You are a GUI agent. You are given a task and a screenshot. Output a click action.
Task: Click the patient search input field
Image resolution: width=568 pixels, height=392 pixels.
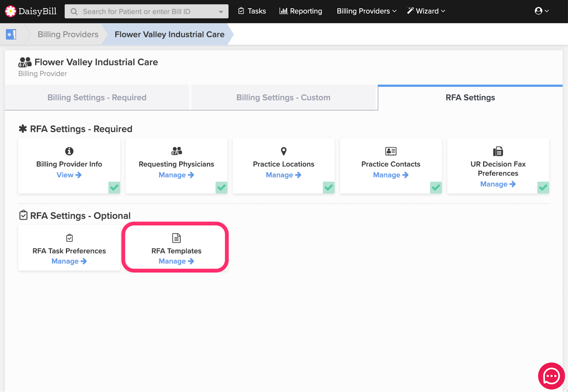tap(146, 12)
